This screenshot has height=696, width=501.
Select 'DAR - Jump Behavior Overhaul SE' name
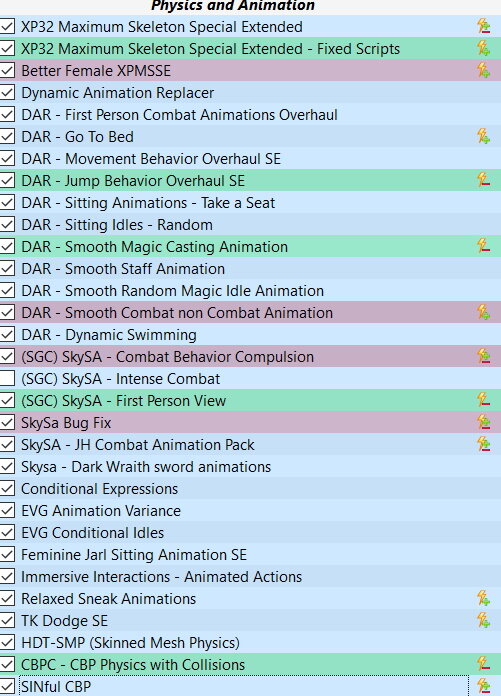pos(133,181)
